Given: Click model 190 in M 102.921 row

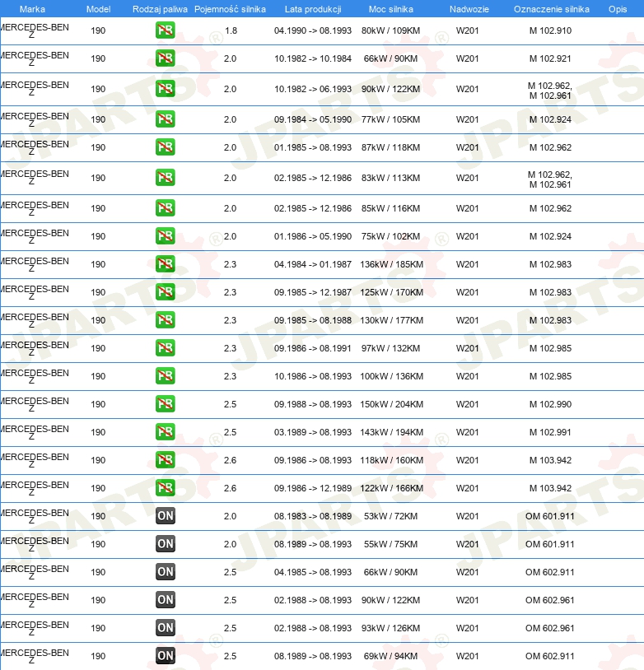Looking at the screenshot, I should coord(98,58).
